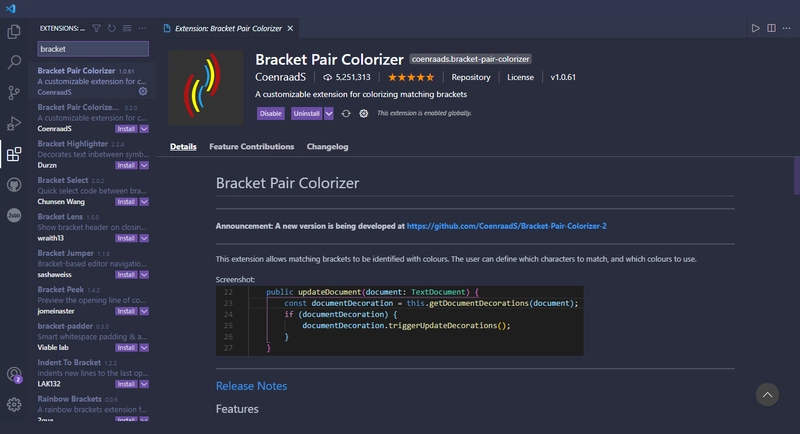This screenshot has height=434, width=800.
Task: Select the Extension: Bracket Pair Colorizer editor tab
Action: pos(229,29)
